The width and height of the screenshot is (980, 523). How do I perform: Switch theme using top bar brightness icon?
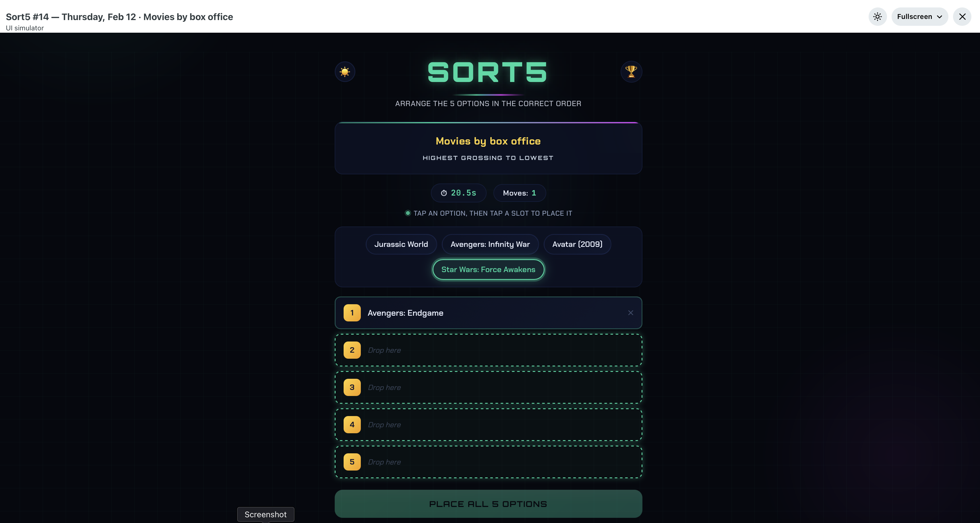pyautogui.click(x=877, y=17)
